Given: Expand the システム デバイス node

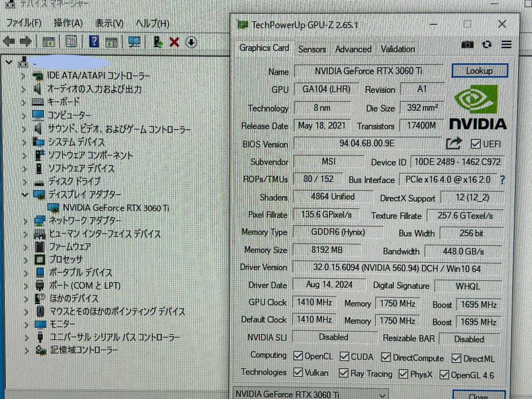Looking at the screenshot, I should coord(23,142).
